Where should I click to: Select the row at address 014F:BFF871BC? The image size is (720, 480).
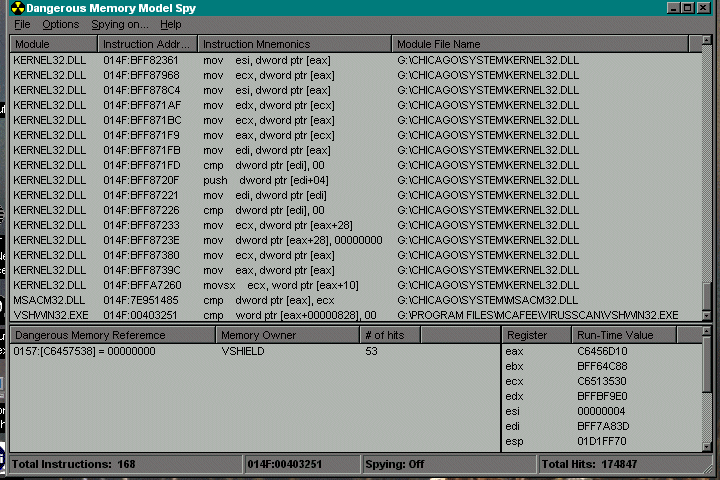(x=356, y=120)
